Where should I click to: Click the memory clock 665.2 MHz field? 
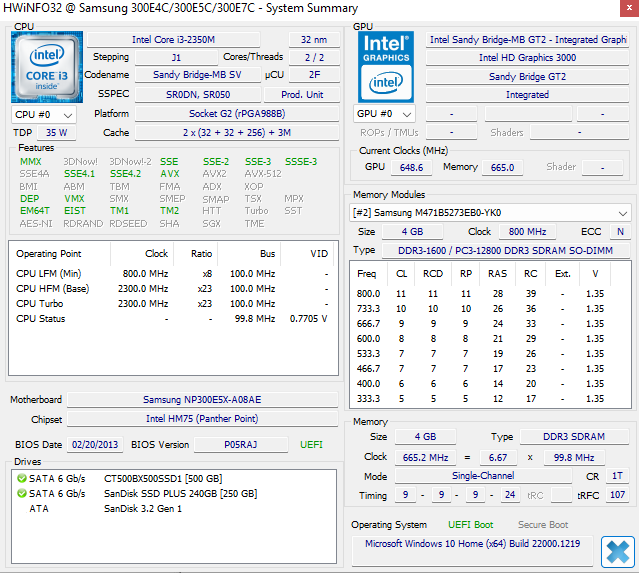click(425, 457)
